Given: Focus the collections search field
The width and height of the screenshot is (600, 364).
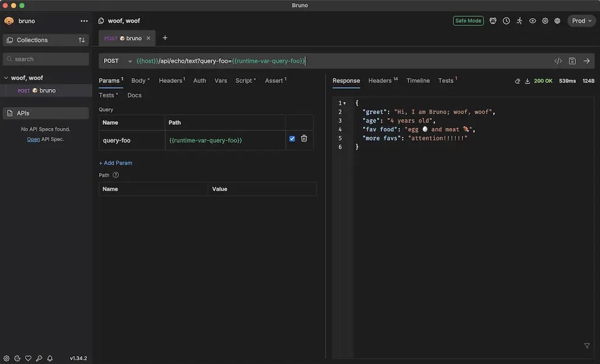Looking at the screenshot, I should click(46, 59).
